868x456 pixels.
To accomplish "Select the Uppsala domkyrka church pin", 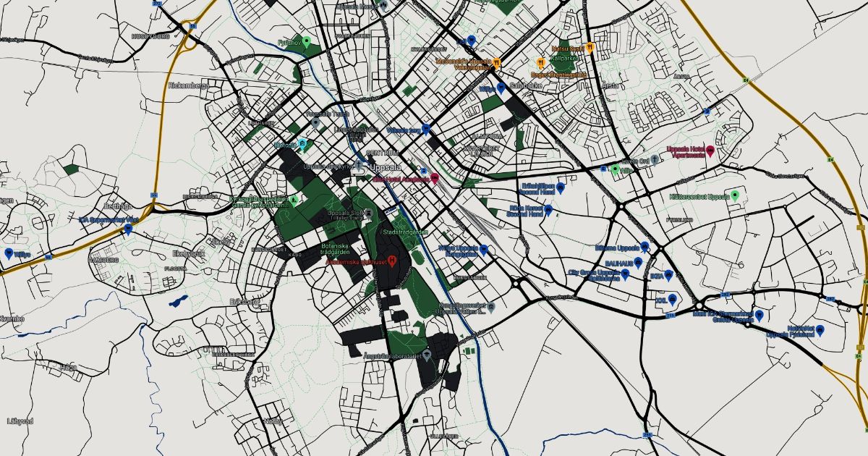I will tap(359, 166).
